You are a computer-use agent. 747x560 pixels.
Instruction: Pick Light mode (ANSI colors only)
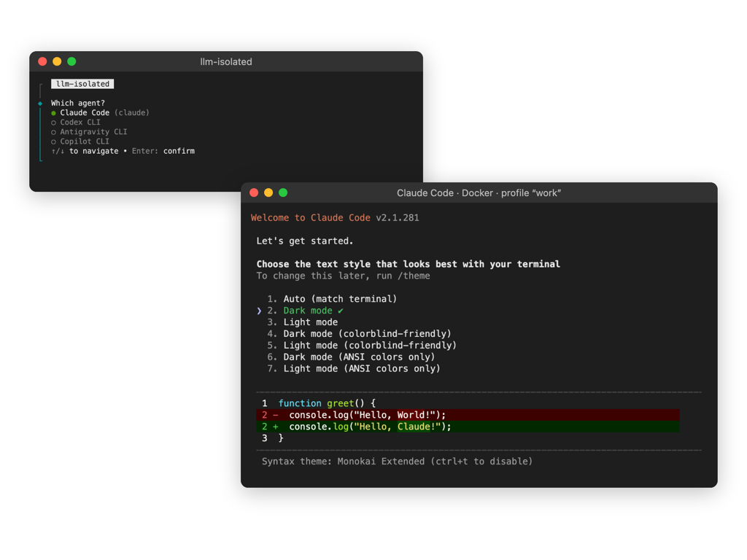point(354,368)
